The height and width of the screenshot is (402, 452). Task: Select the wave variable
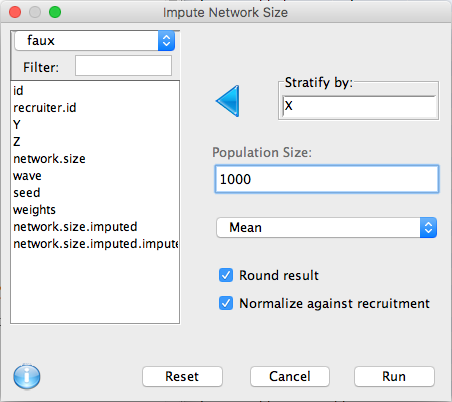[27, 176]
